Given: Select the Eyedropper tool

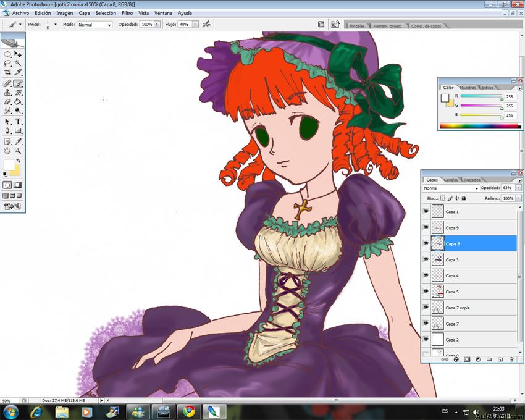Looking at the screenshot, I should coord(18,141).
